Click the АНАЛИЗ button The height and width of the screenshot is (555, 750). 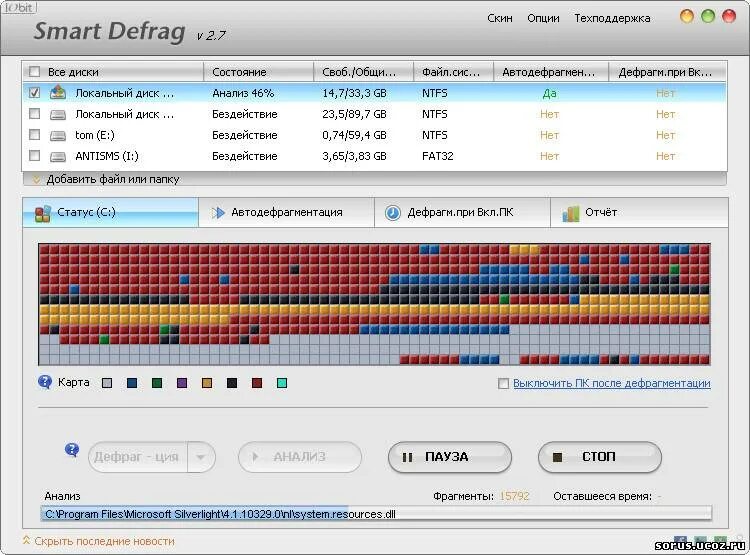(300, 457)
